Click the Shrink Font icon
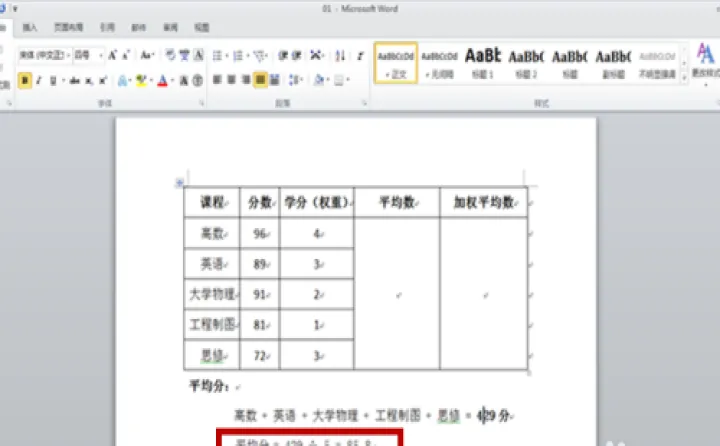Screen dimensions: 720x446 point(126,55)
